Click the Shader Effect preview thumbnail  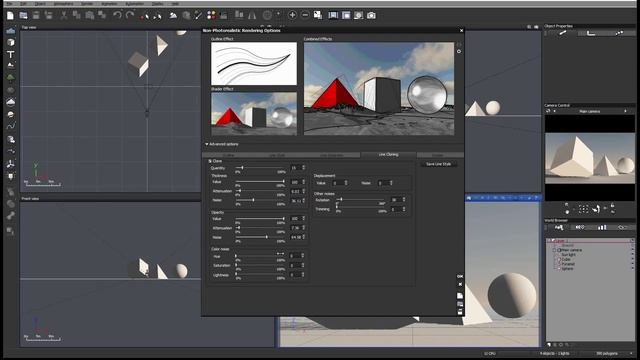(253, 113)
